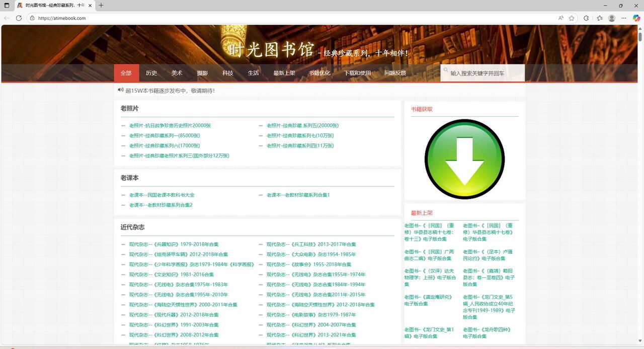Screen dimensions: 644x349
Task: Open the Copilot sidebar icon
Action: (636, 18)
